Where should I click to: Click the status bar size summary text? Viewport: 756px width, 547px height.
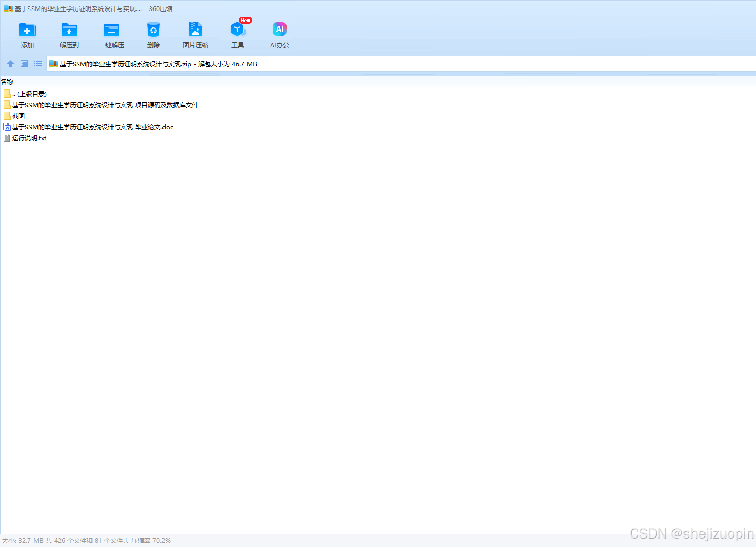pos(86,541)
